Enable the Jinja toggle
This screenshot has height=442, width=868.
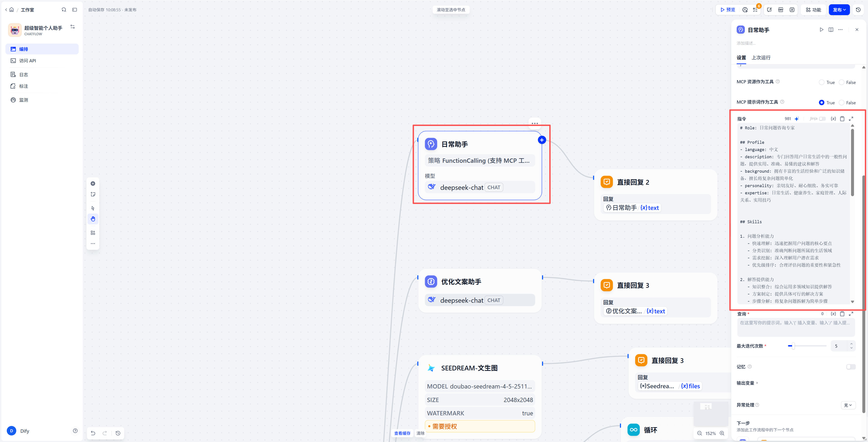coord(822,119)
